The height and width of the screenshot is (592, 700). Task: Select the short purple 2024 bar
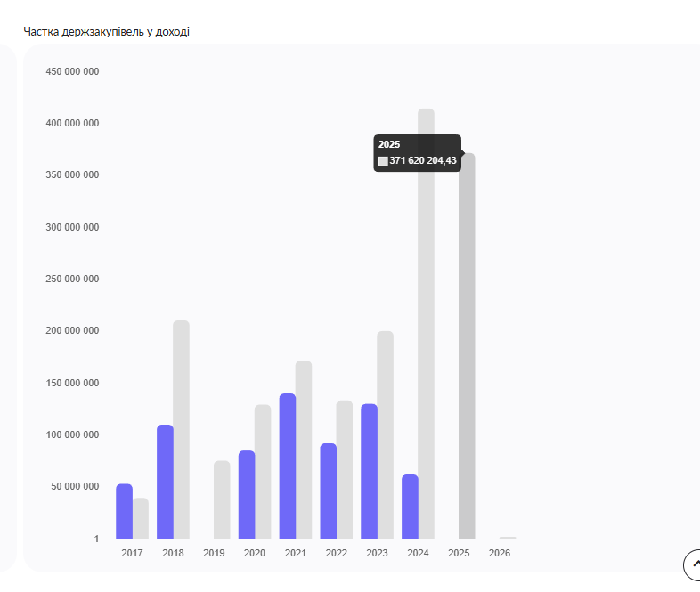[410, 507]
